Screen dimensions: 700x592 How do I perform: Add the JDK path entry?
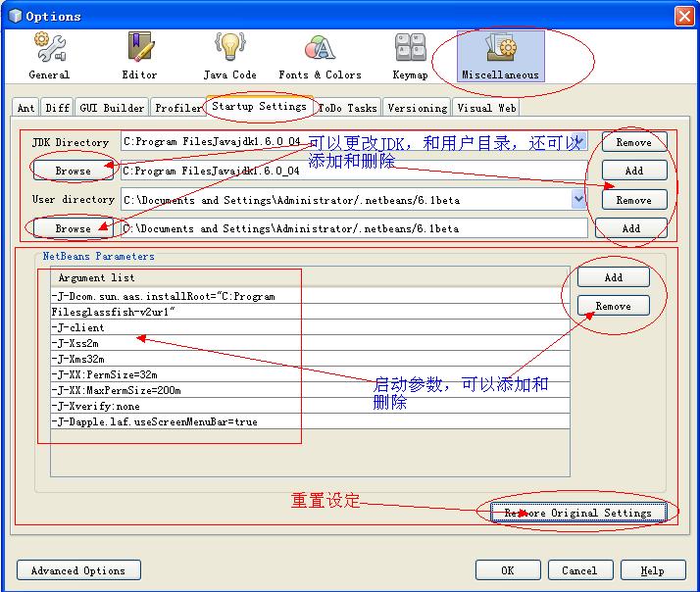[x=634, y=171]
